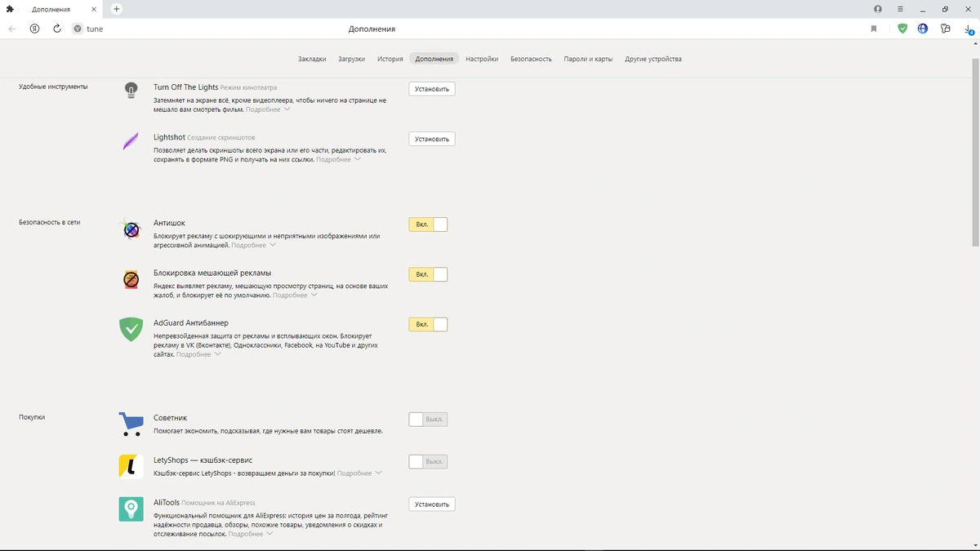This screenshot has width=980, height=551.
Task: Open the Настройки tab
Action: (x=482, y=59)
